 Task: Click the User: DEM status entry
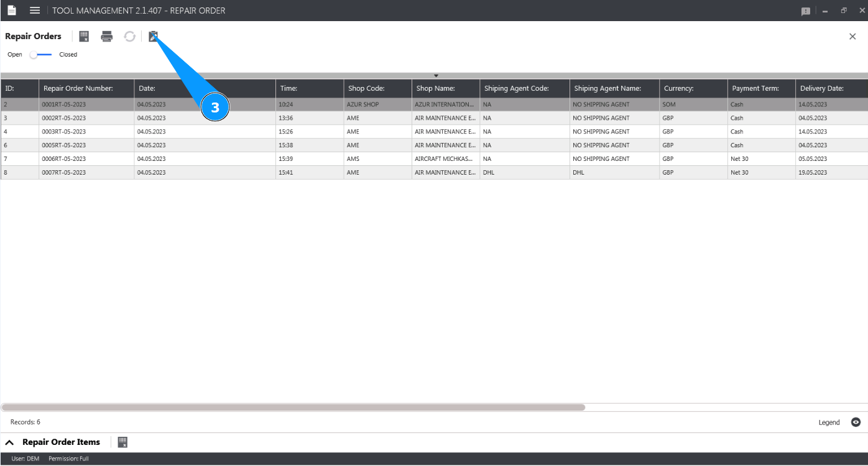point(25,459)
